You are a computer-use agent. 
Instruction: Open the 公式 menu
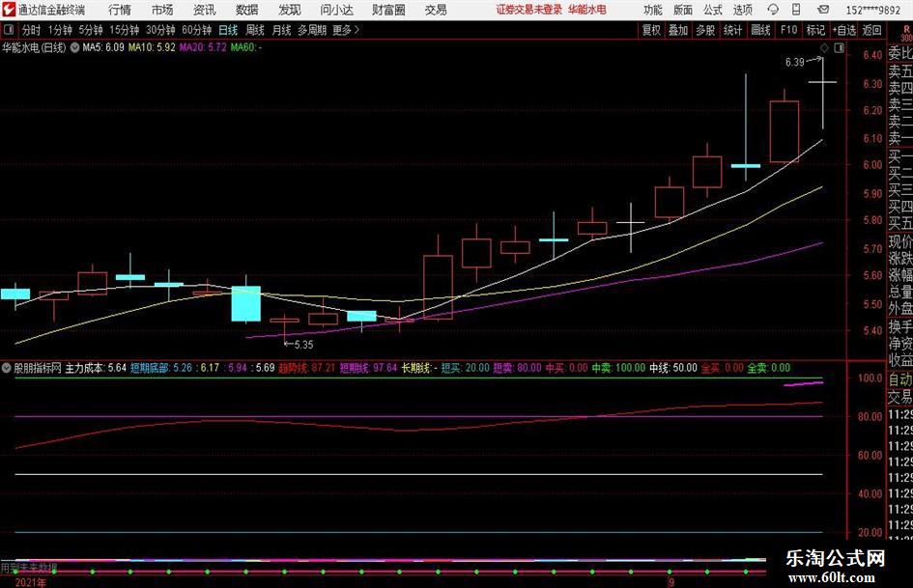(713, 10)
